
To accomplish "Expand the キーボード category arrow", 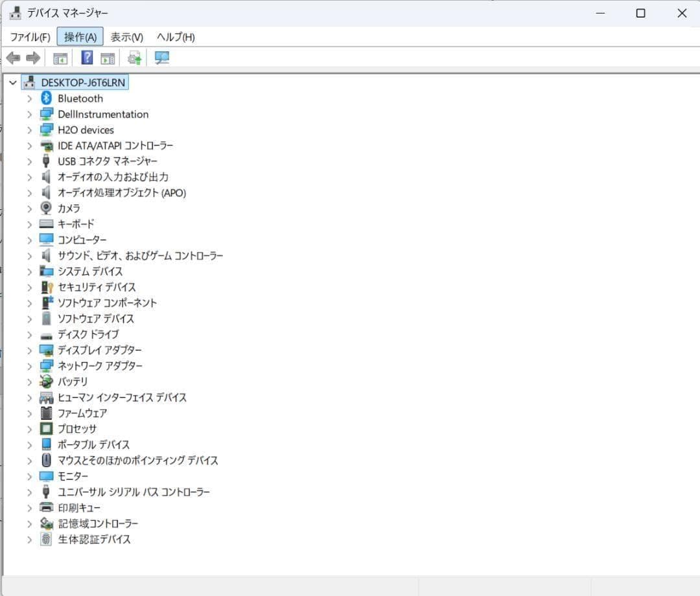I will tap(29, 224).
